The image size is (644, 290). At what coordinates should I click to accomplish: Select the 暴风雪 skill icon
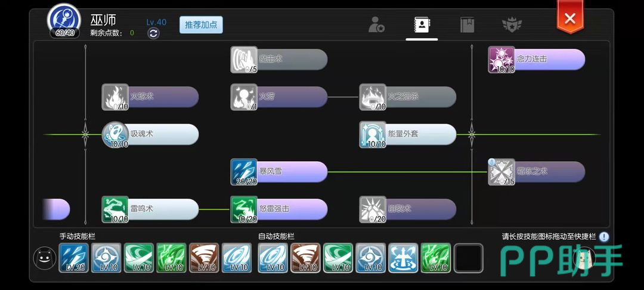[x=244, y=172]
